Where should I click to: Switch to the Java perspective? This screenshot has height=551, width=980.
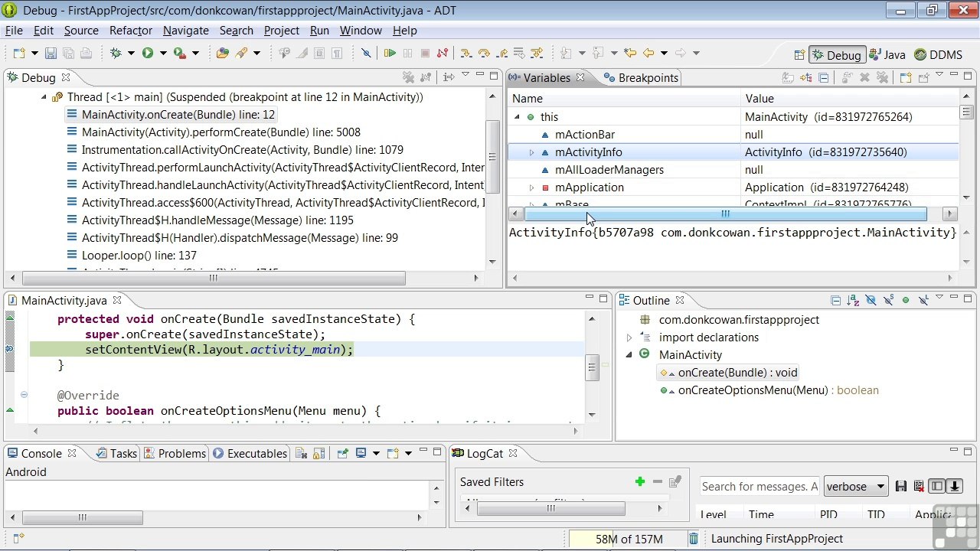887,55
